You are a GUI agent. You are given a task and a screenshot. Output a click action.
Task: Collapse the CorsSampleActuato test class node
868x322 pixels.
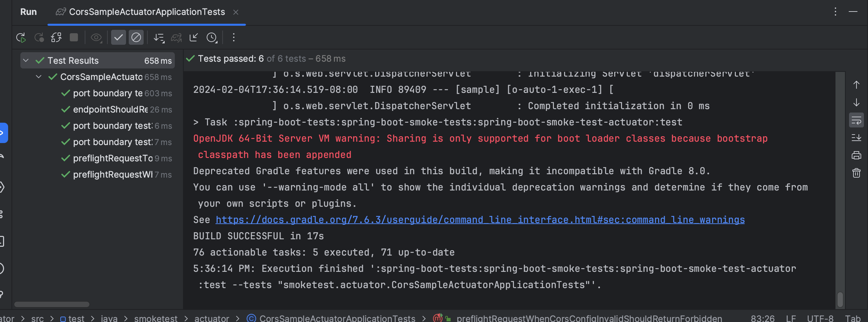click(x=39, y=77)
